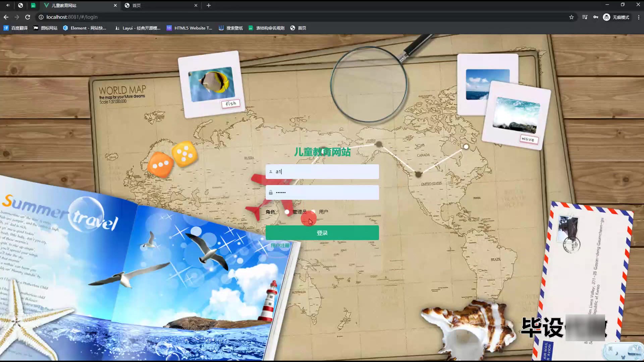Image resolution: width=644 pixels, height=362 pixels.
Task: Open the 百度翻译 bookmark
Action: point(15,28)
